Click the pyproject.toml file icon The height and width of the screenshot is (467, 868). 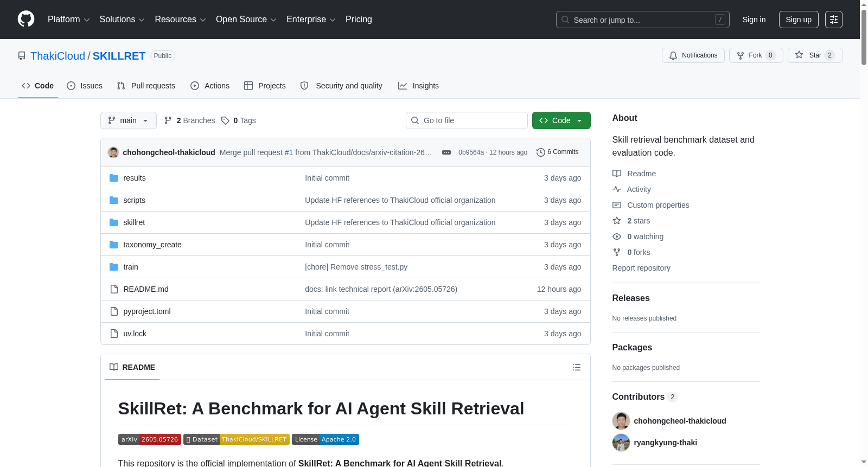pos(114,311)
